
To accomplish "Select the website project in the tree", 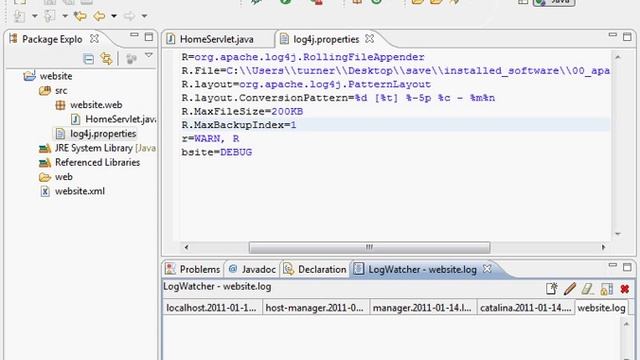I will click(x=56, y=76).
